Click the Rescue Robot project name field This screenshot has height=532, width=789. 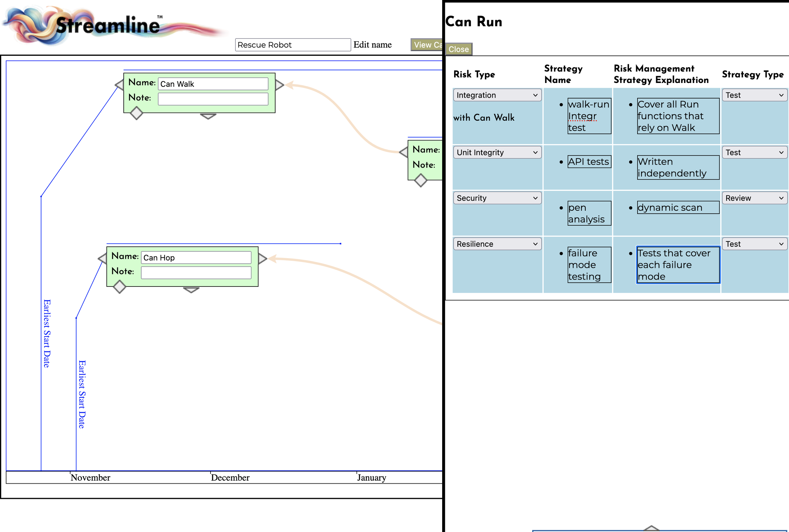click(x=293, y=45)
